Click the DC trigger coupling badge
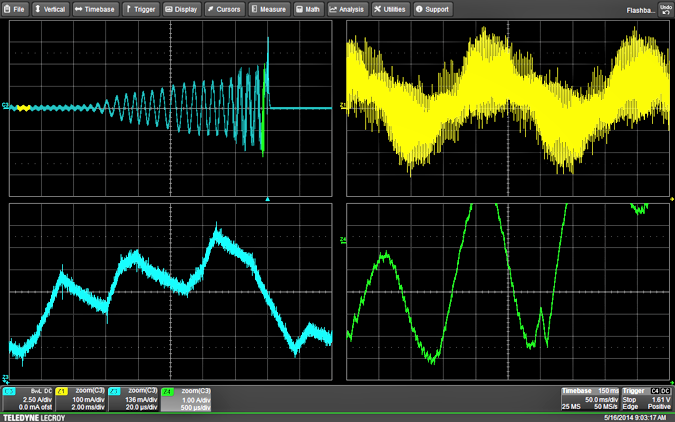Screen dimensions: 675x422 [x=666, y=391]
